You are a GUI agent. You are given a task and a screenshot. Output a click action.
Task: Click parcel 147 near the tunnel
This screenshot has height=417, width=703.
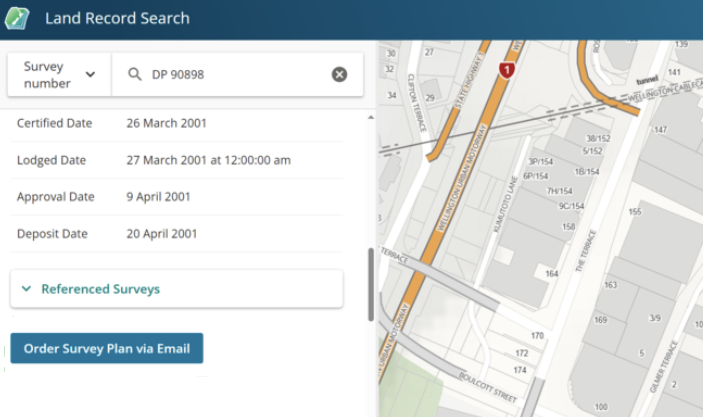coord(660,130)
